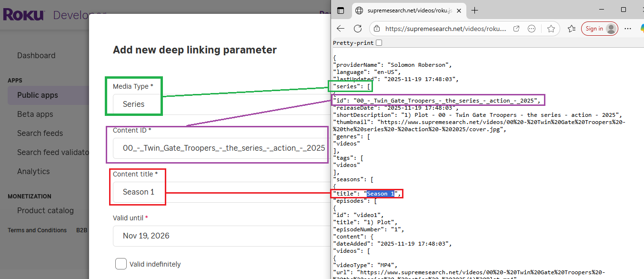Reload the page with the refresh icon
The height and width of the screenshot is (279, 644).
coord(357,29)
